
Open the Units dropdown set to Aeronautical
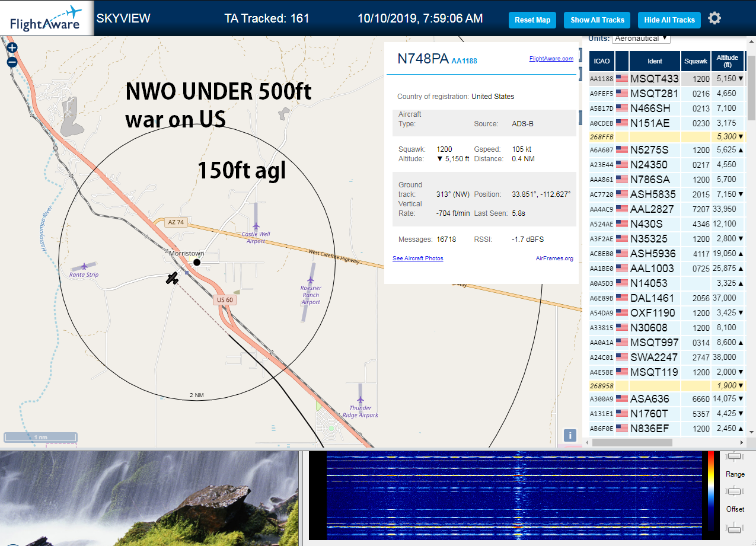point(641,39)
